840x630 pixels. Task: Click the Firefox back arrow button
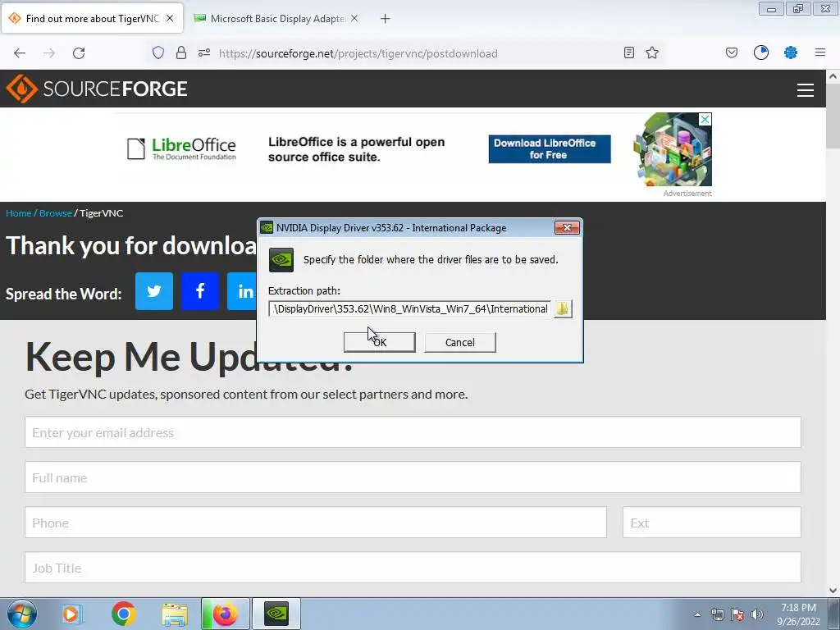click(x=20, y=53)
